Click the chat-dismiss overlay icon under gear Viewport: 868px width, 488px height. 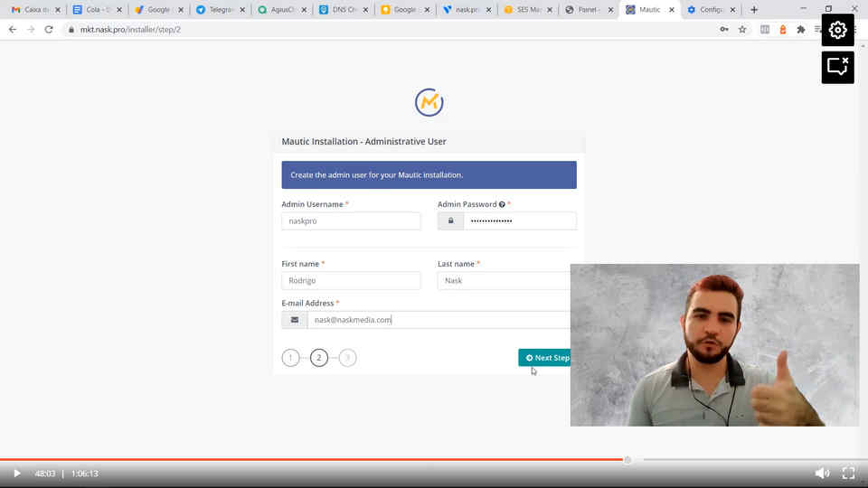pos(837,68)
